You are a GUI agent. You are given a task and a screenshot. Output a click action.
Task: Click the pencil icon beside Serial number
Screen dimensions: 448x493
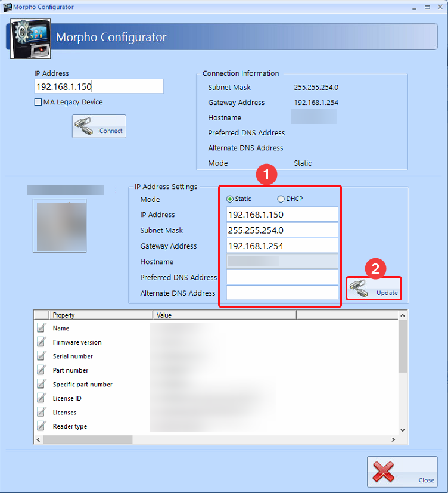tap(42, 356)
